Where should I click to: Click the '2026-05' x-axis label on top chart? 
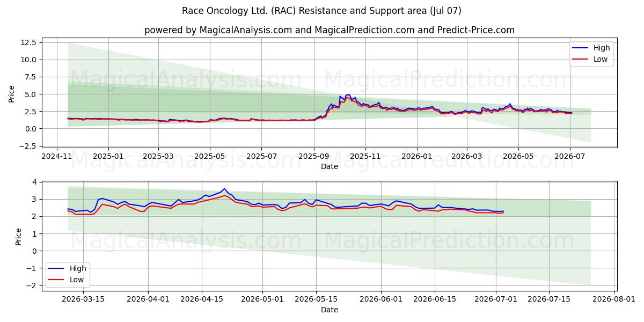coord(518,156)
